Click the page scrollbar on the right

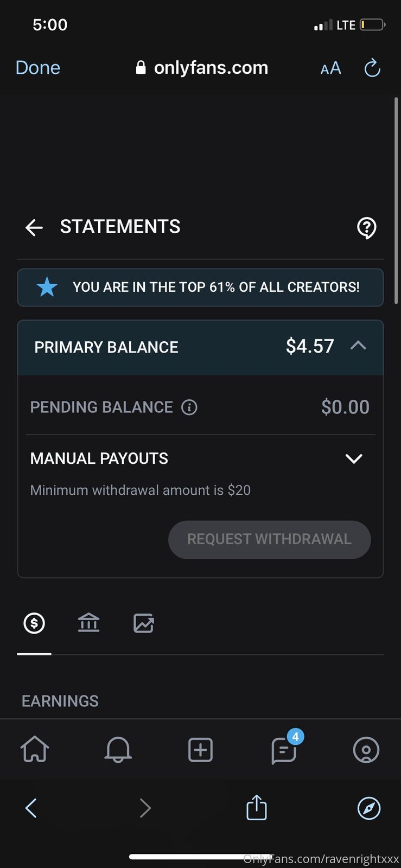tap(396, 201)
